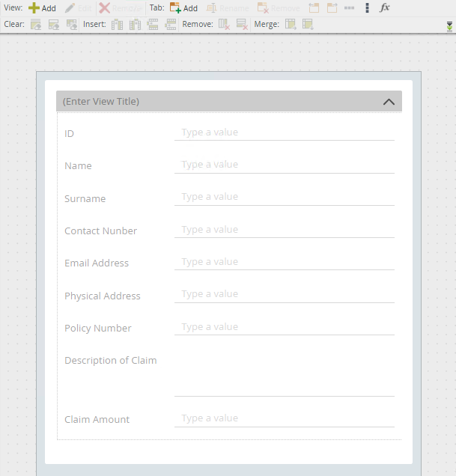Click first Insert column icon

pos(117,24)
